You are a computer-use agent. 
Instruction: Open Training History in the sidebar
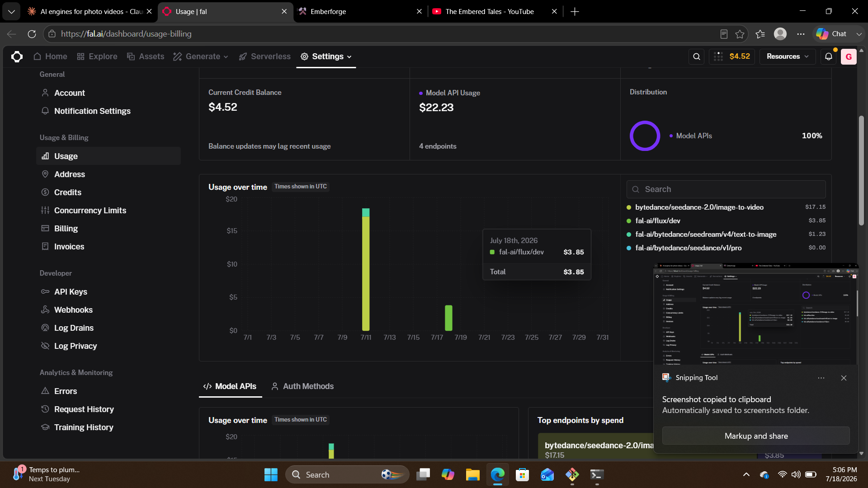108,427
